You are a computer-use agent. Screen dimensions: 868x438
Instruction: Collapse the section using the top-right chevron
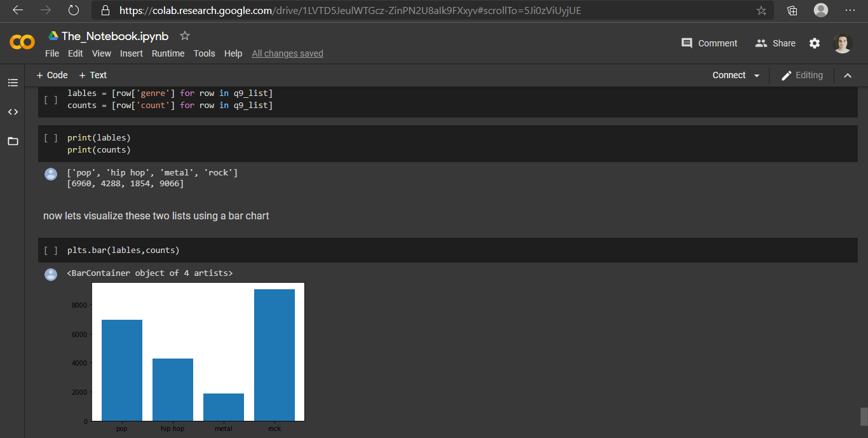click(848, 75)
